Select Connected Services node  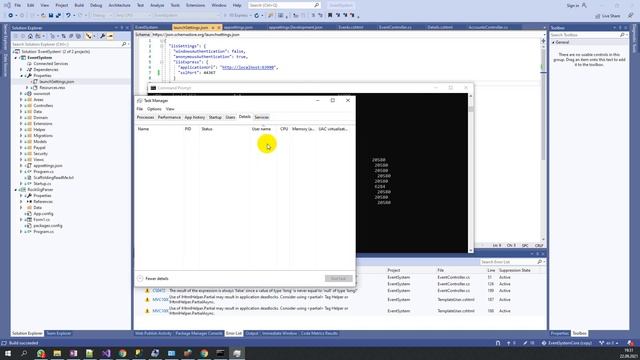pos(51,64)
